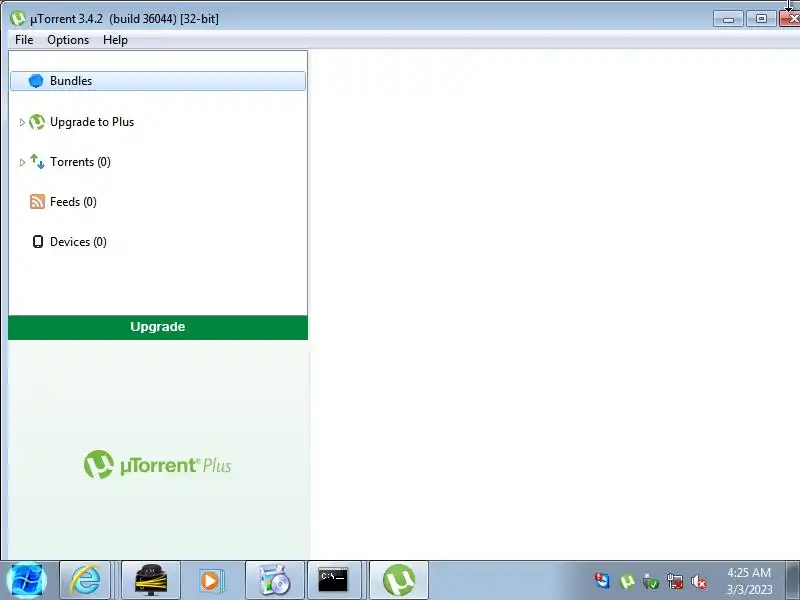Expand the Torrents (0) node

pyautogui.click(x=22, y=162)
